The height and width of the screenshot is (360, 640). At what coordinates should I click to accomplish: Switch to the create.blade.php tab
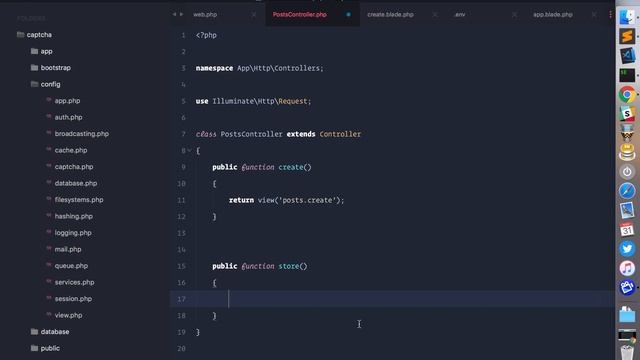point(390,14)
